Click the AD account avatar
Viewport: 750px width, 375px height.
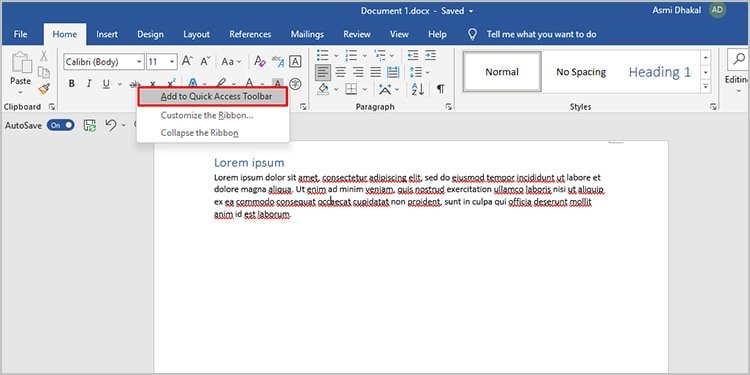(717, 11)
